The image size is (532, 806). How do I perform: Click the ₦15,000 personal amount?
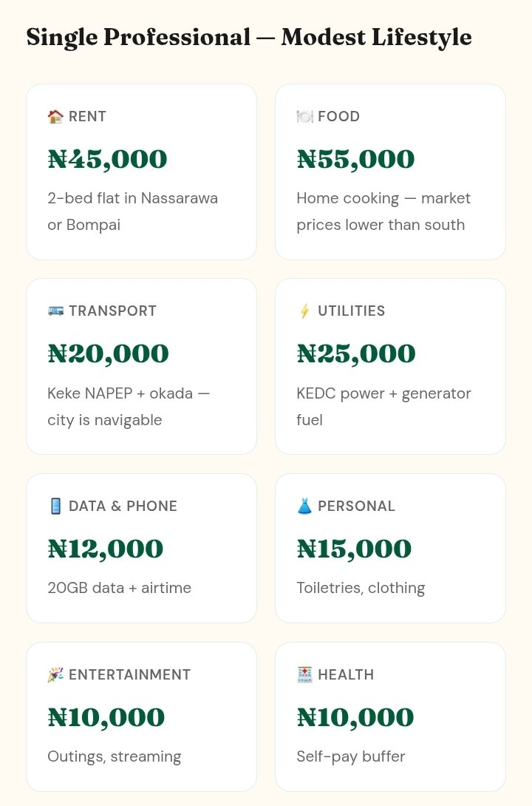pyautogui.click(x=354, y=549)
